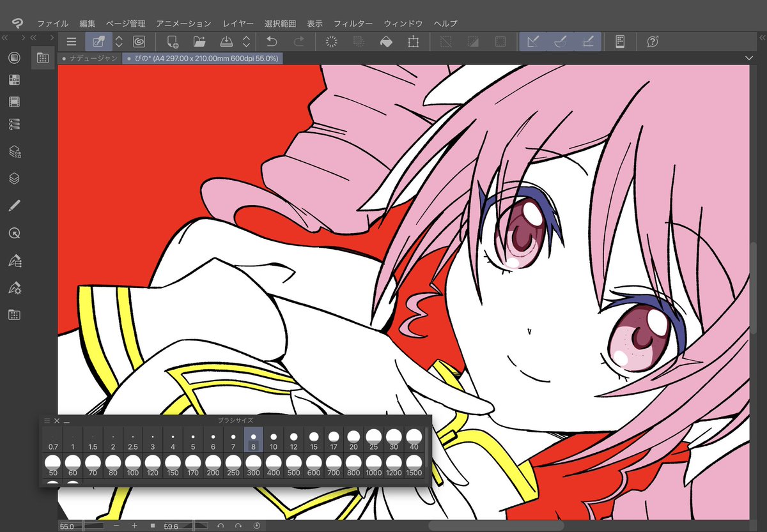
Task: Undo the last action
Action: click(272, 42)
